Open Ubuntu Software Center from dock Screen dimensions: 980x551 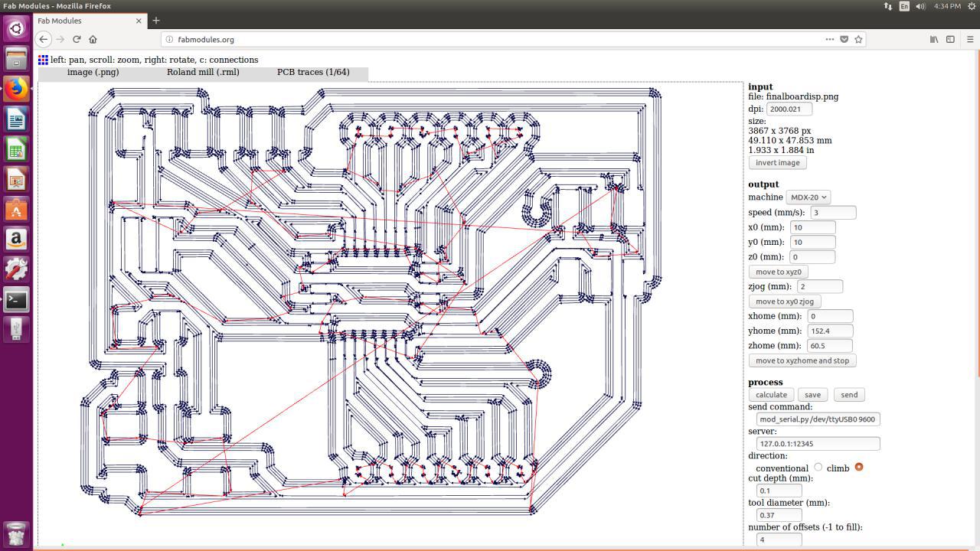(x=16, y=210)
